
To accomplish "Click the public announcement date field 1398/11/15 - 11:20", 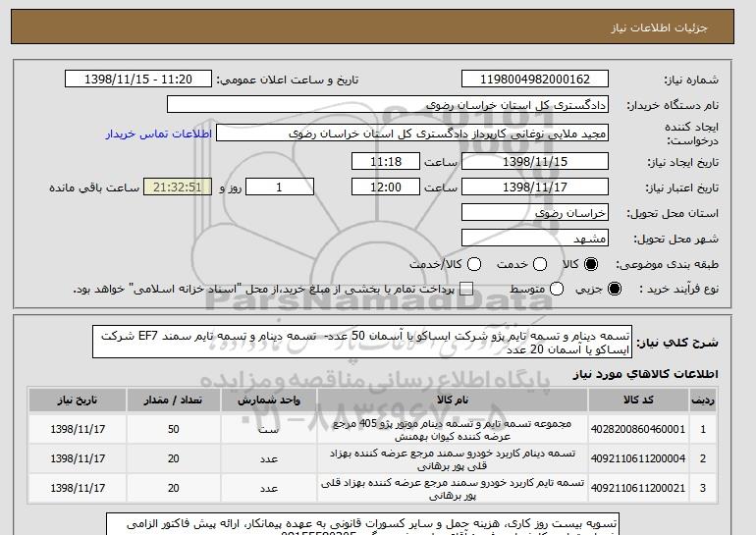I will (x=138, y=80).
